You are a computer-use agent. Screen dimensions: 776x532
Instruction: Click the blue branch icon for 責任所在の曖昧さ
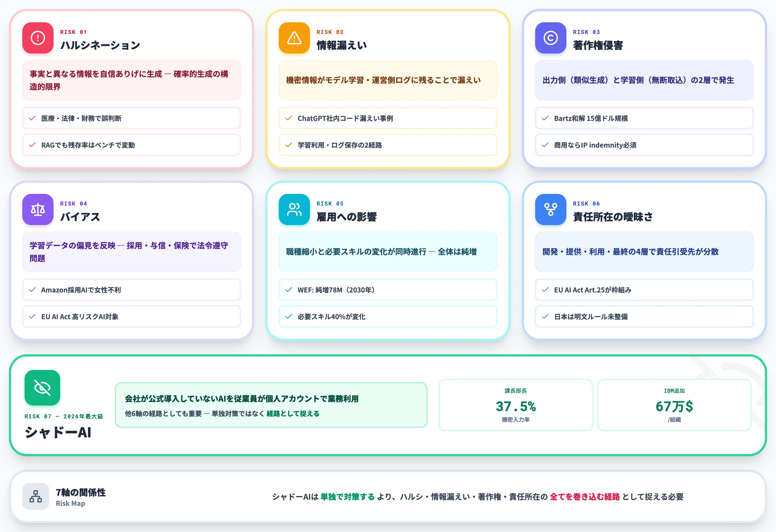(x=551, y=209)
